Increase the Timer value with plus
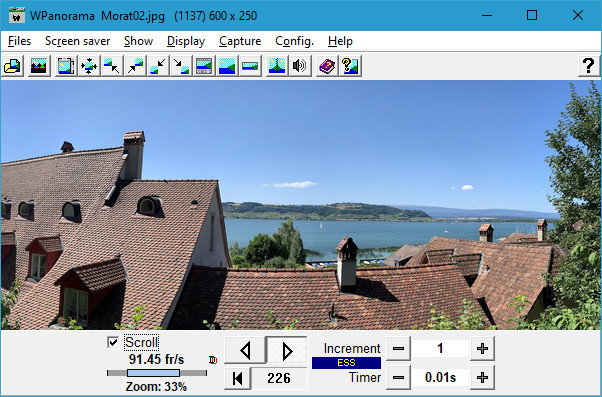 tap(482, 377)
